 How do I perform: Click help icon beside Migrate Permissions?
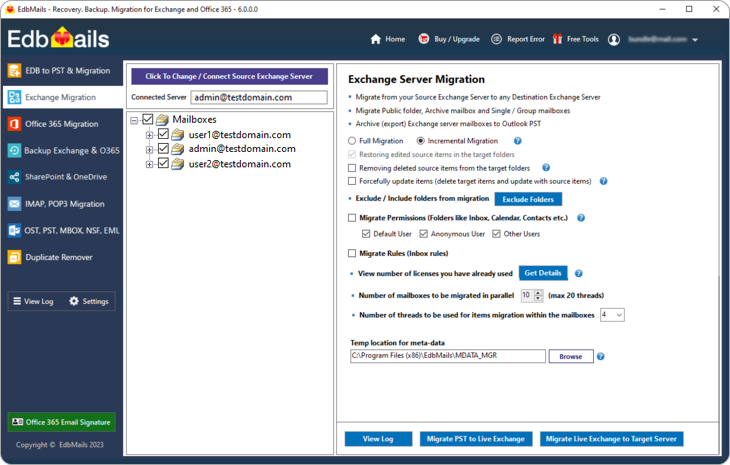[x=581, y=218]
